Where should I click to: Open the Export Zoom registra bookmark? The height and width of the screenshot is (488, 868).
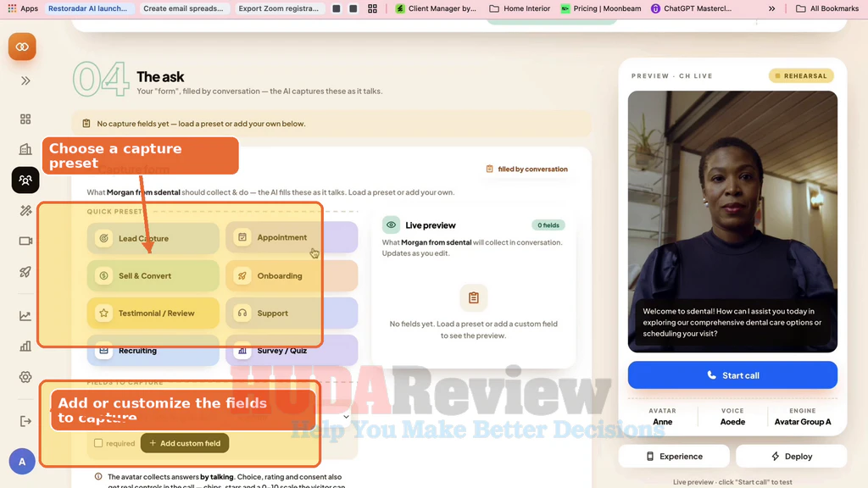point(278,8)
